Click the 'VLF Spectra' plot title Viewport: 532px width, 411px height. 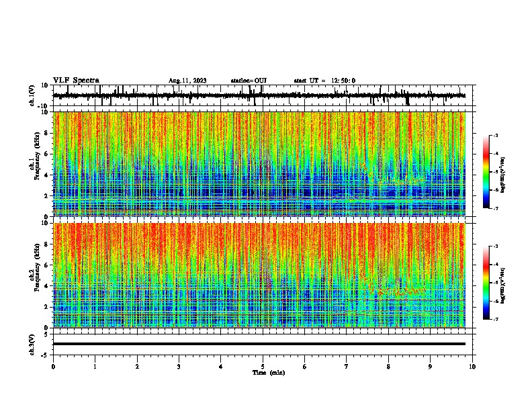tap(76, 81)
